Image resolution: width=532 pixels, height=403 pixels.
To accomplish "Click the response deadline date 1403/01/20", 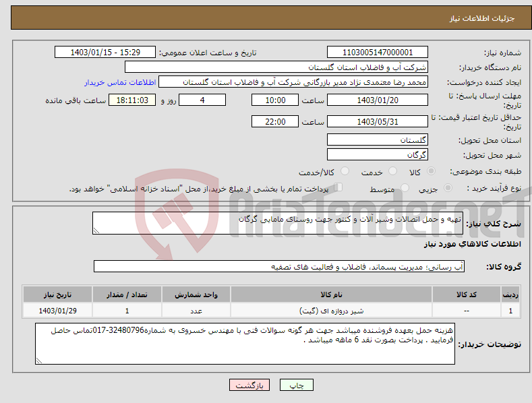I will pos(378,100).
